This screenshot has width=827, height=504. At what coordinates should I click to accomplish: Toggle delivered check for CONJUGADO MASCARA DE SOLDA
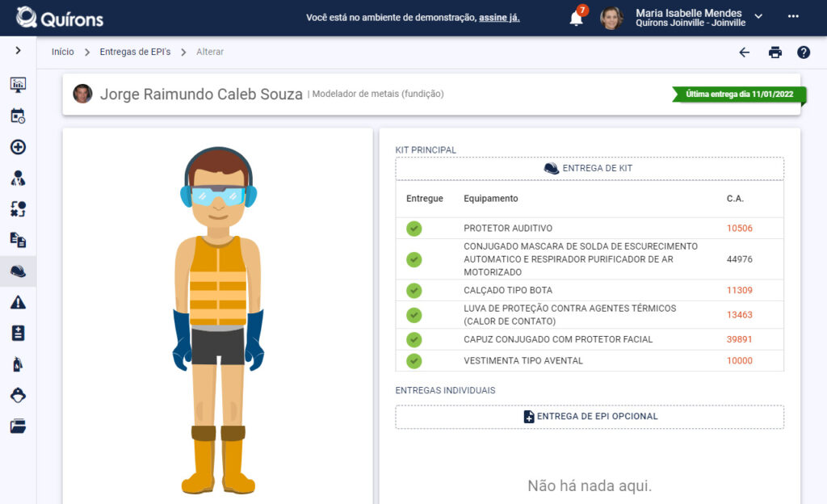pos(414,259)
